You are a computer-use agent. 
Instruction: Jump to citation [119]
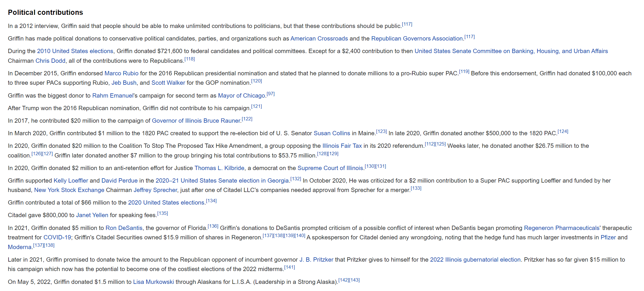click(464, 72)
